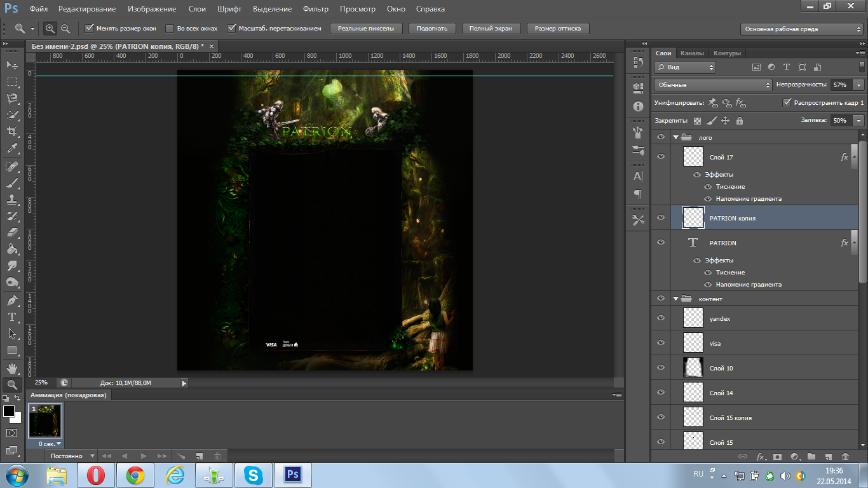The image size is (868, 488).
Task: Enable 'Во всех окнах' checkbox
Action: pos(170,29)
